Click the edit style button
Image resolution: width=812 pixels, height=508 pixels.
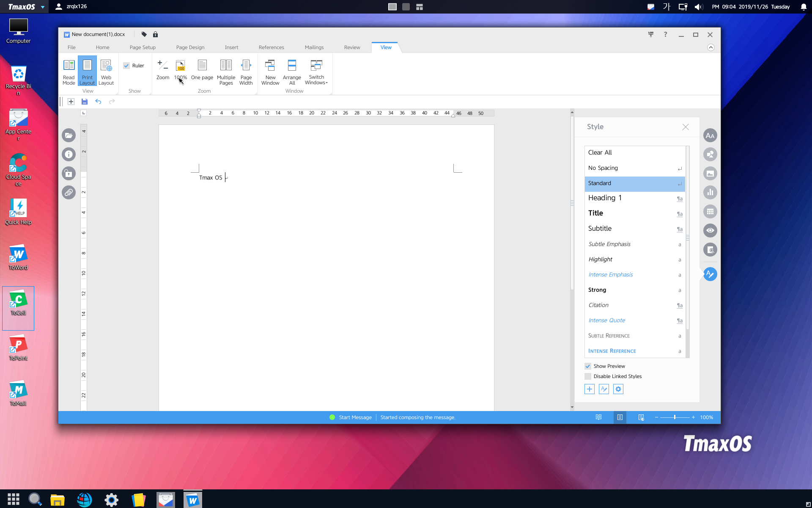(604, 389)
